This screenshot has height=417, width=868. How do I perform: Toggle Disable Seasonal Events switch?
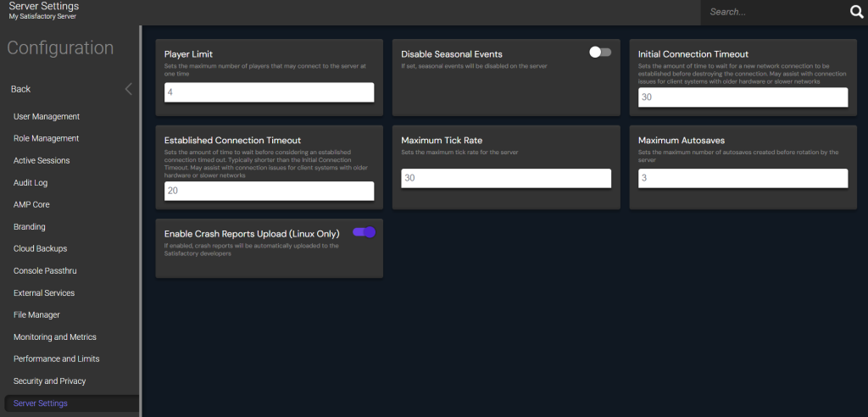point(600,52)
